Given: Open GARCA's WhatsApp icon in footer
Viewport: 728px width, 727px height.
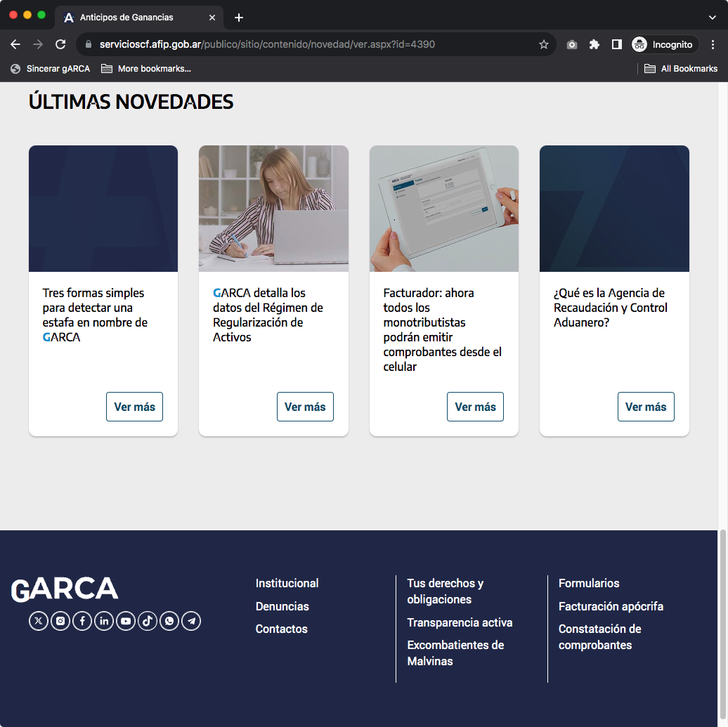Looking at the screenshot, I should (x=169, y=621).
